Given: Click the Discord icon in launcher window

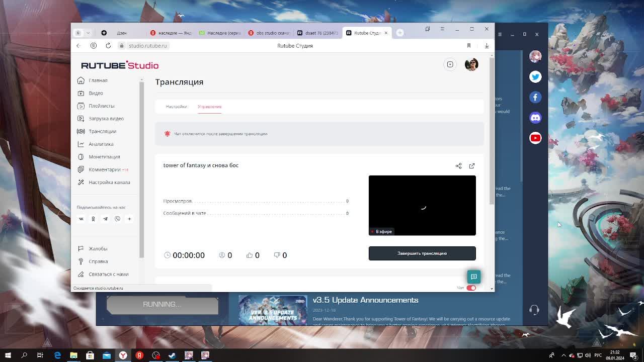Looking at the screenshot, I should 535,118.
